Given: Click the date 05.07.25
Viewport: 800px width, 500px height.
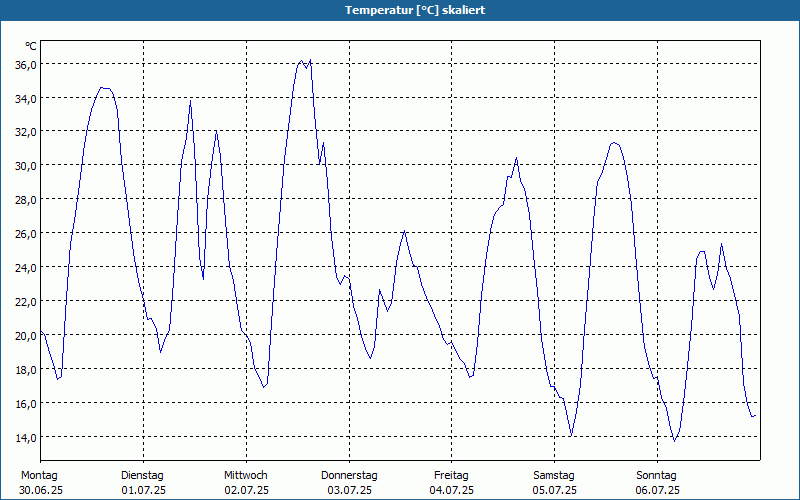Looking at the screenshot, I should pyautogui.click(x=555, y=491).
